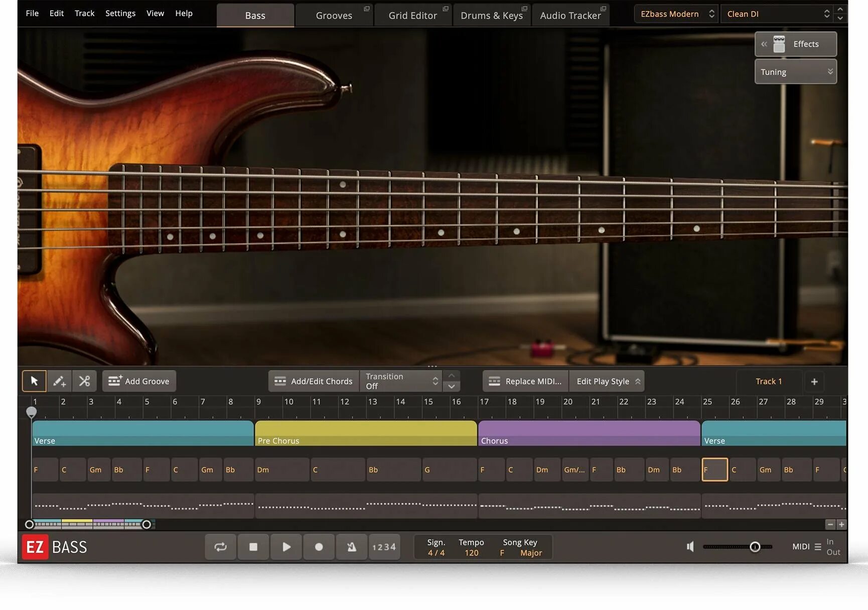Image resolution: width=868 pixels, height=610 pixels.
Task: Open the Help menu
Action: point(184,13)
